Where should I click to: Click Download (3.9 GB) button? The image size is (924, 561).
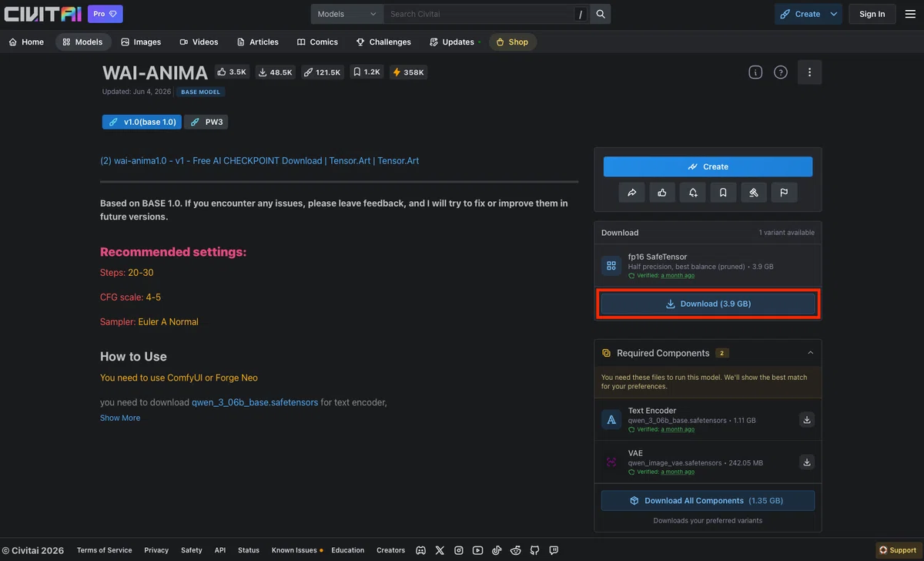pyautogui.click(x=708, y=304)
